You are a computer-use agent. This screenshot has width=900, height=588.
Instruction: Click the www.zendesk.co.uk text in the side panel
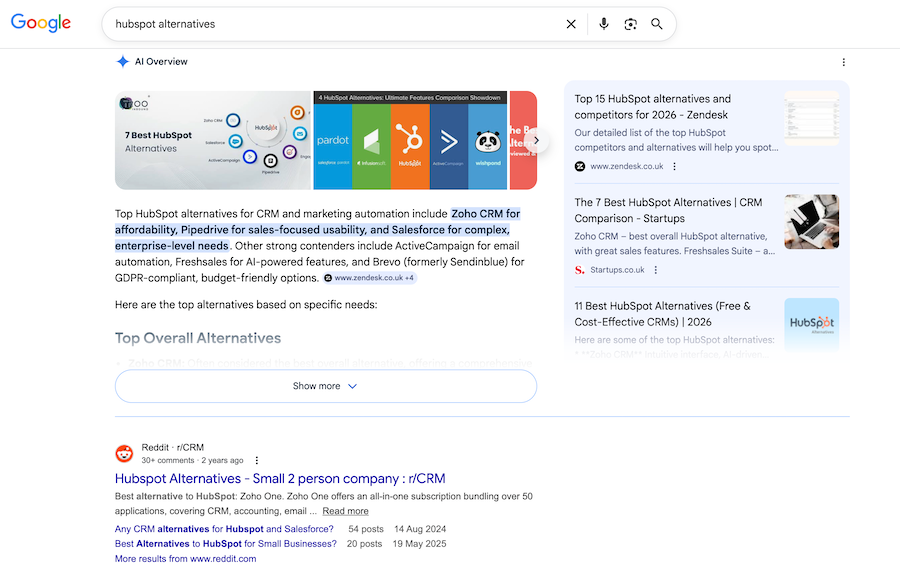(627, 167)
